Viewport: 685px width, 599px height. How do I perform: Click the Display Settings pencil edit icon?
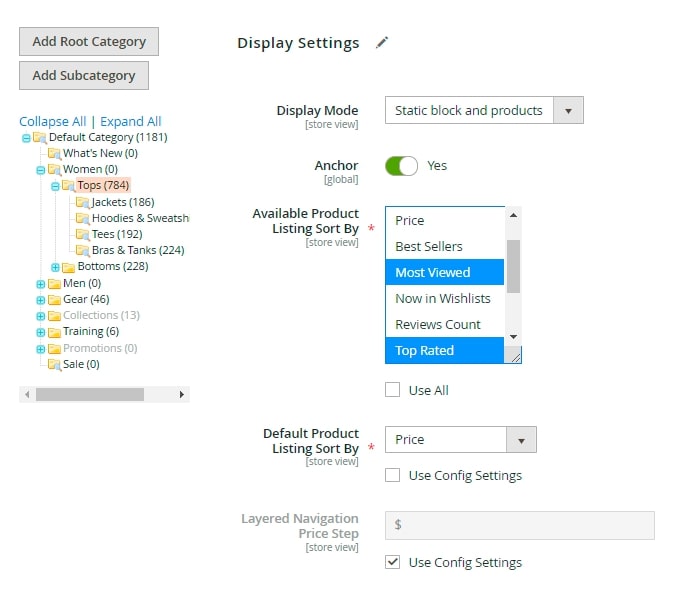[x=382, y=43]
